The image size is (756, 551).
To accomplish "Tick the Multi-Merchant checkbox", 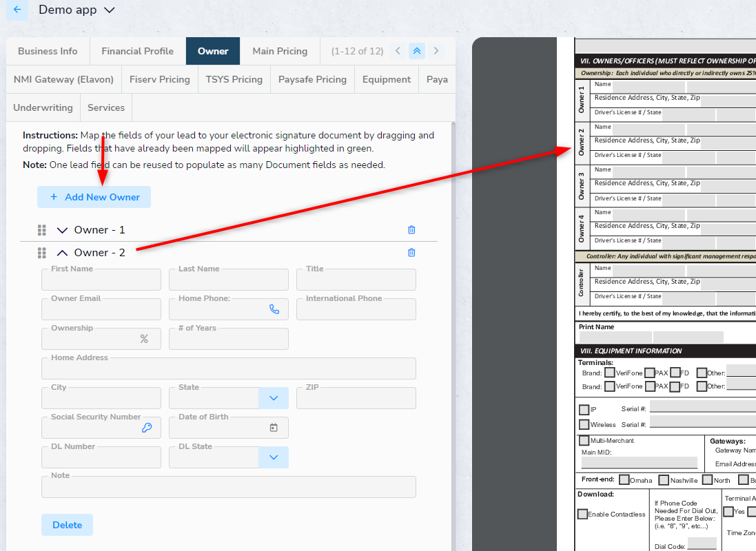I will pyautogui.click(x=584, y=441).
